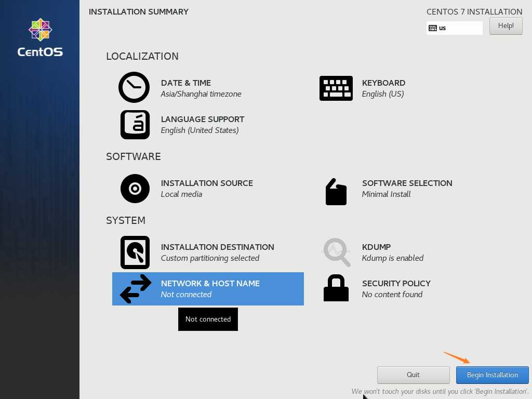
Task: Click Begin Installation button
Action: (493, 375)
